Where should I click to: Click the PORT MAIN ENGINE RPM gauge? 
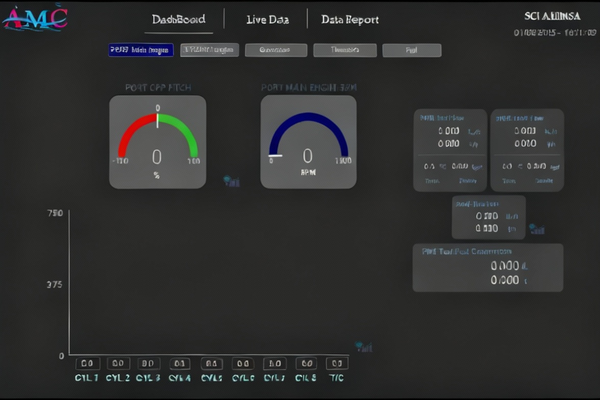coord(308,142)
